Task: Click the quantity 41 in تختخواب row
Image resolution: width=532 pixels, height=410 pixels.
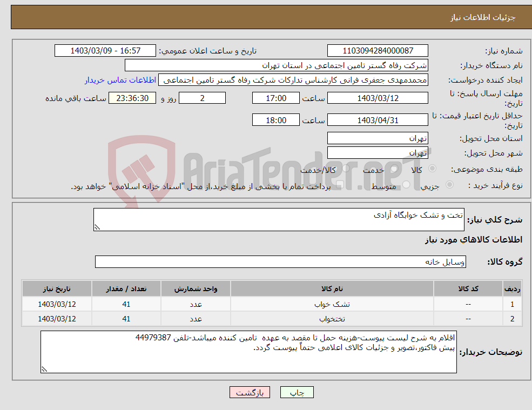Action: coord(126,319)
